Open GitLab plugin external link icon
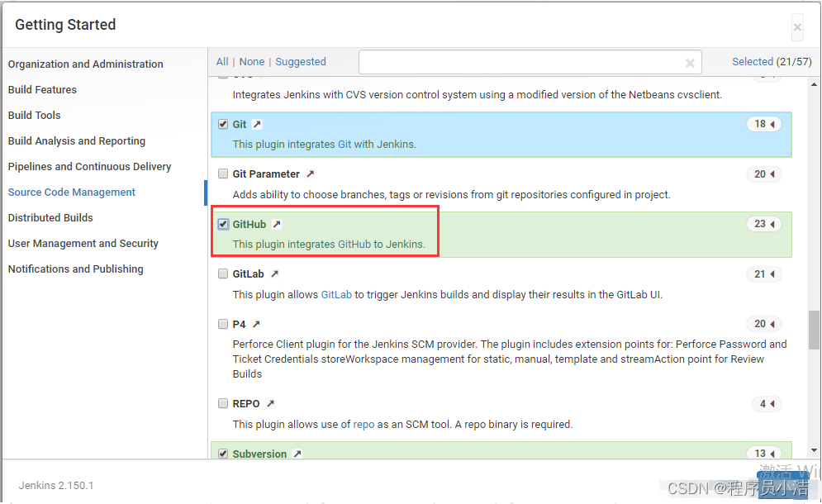The width and height of the screenshot is (822, 504). (x=275, y=273)
